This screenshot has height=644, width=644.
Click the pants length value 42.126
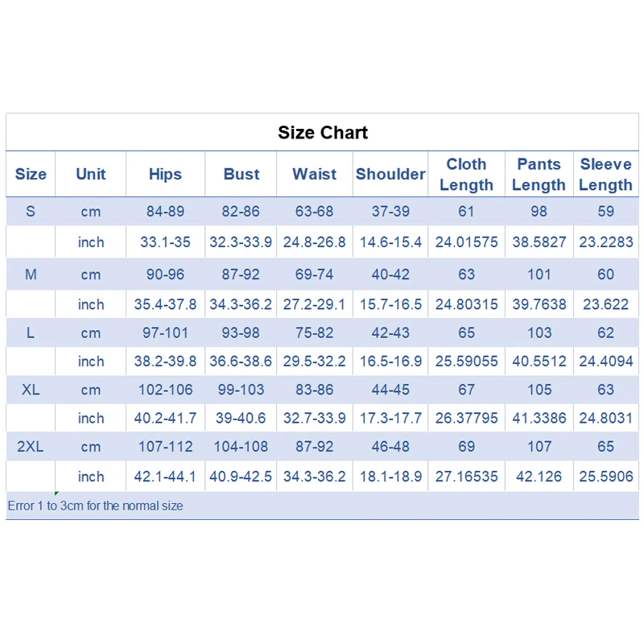(x=539, y=477)
